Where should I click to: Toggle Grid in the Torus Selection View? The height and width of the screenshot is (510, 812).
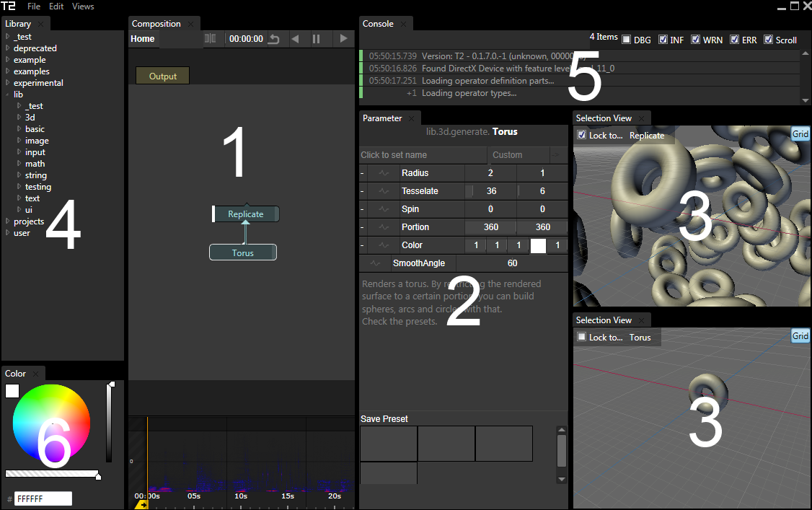click(x=800, y=335)
